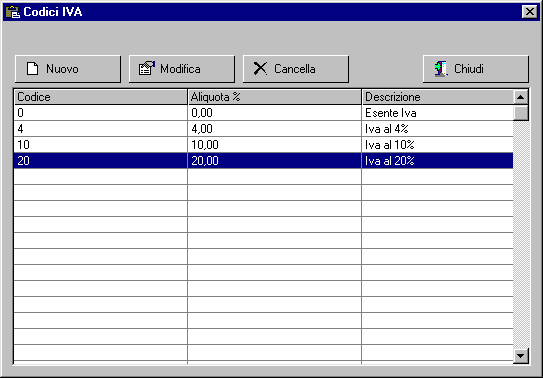
Task: Click the 20,00 aliquota cell
Action: click(x=275, y=161)
